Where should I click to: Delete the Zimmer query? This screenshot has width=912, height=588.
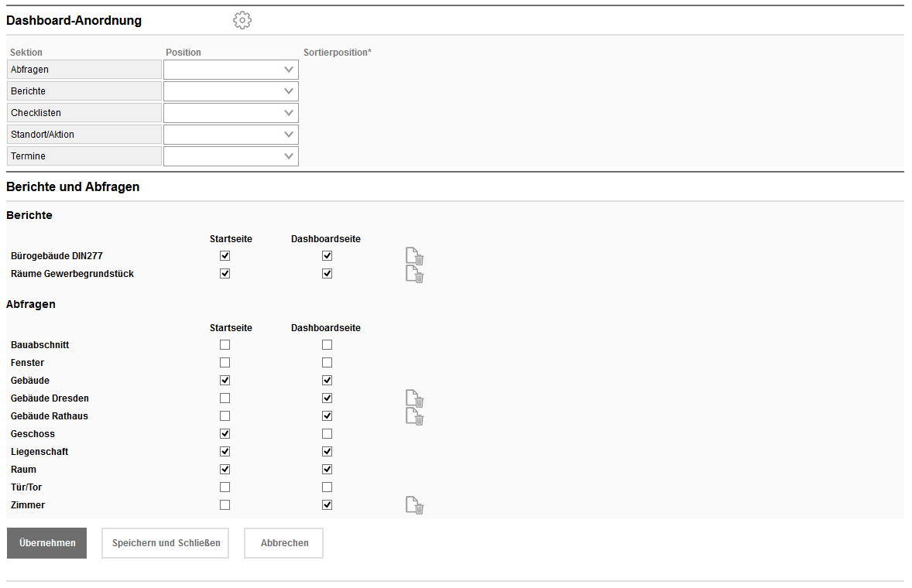click(415, 505)
